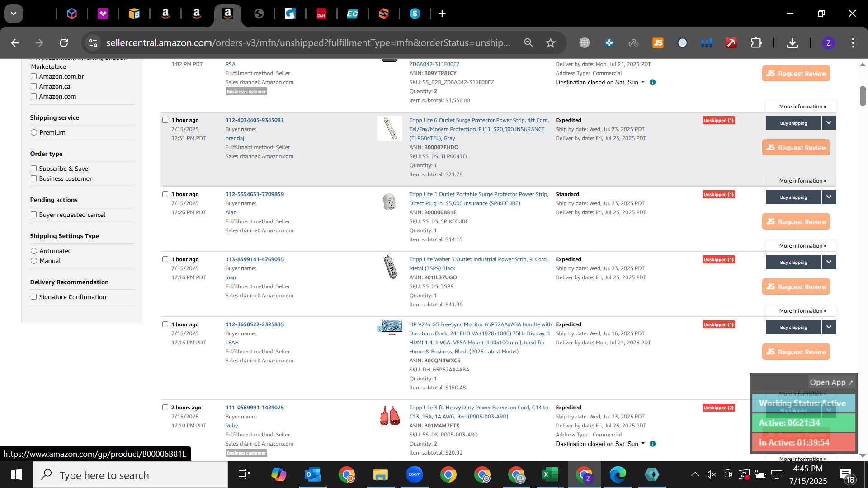The width and height of the screenshot is (868, 488).
Task: Click the info icon beside Destination closed for Ruby order
Action: pos(652,444)
